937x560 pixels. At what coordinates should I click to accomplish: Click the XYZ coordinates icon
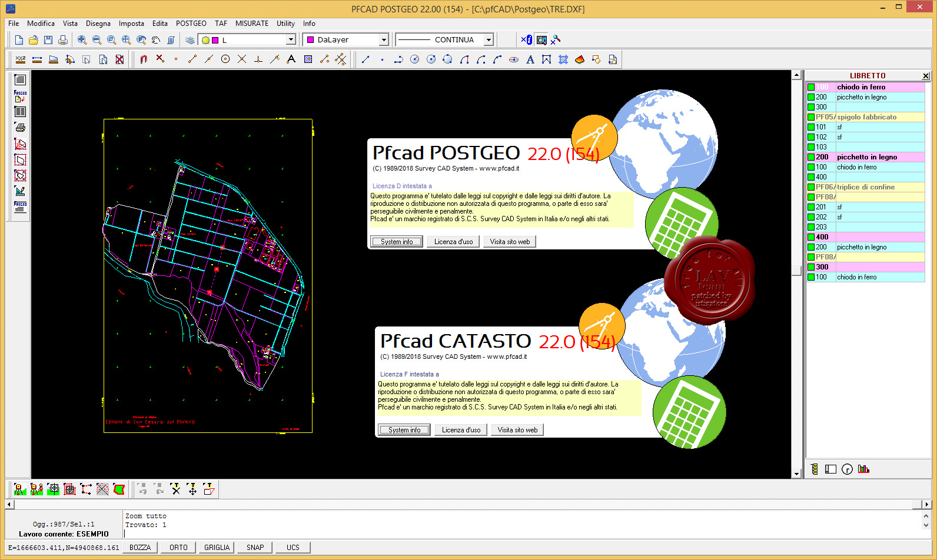[21, 59]
